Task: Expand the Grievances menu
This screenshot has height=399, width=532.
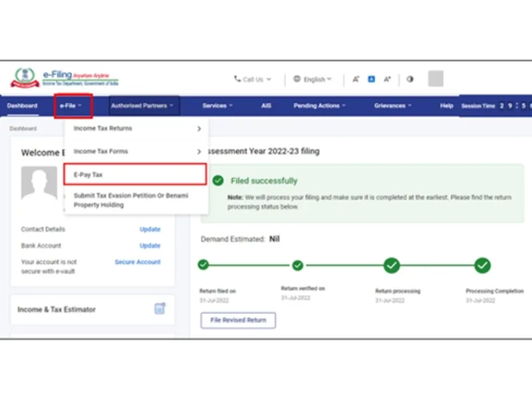Action: tap(393, 106)
